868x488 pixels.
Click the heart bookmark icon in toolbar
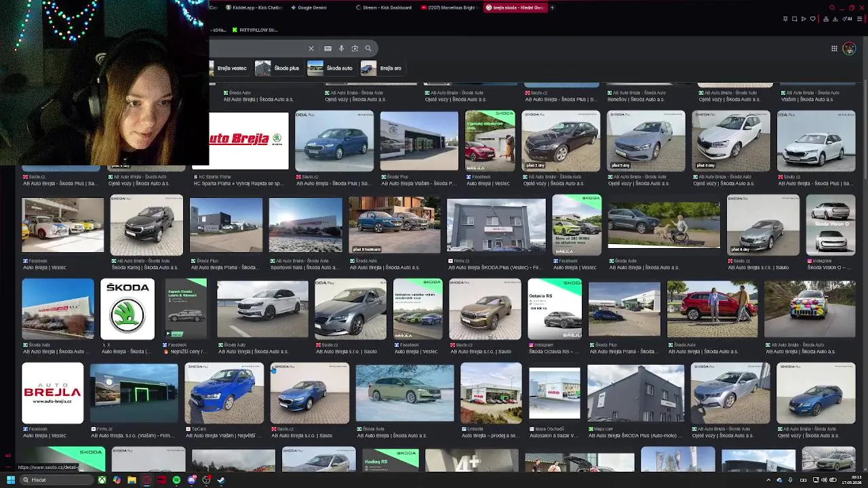point(812,19)
